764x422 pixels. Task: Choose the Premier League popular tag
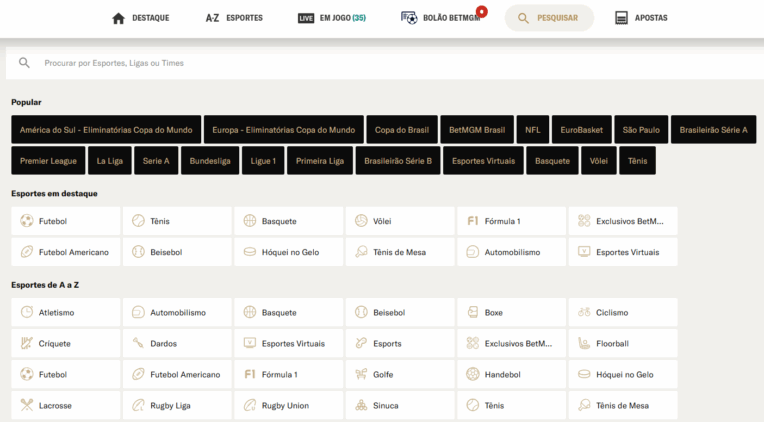pos(48,161)
